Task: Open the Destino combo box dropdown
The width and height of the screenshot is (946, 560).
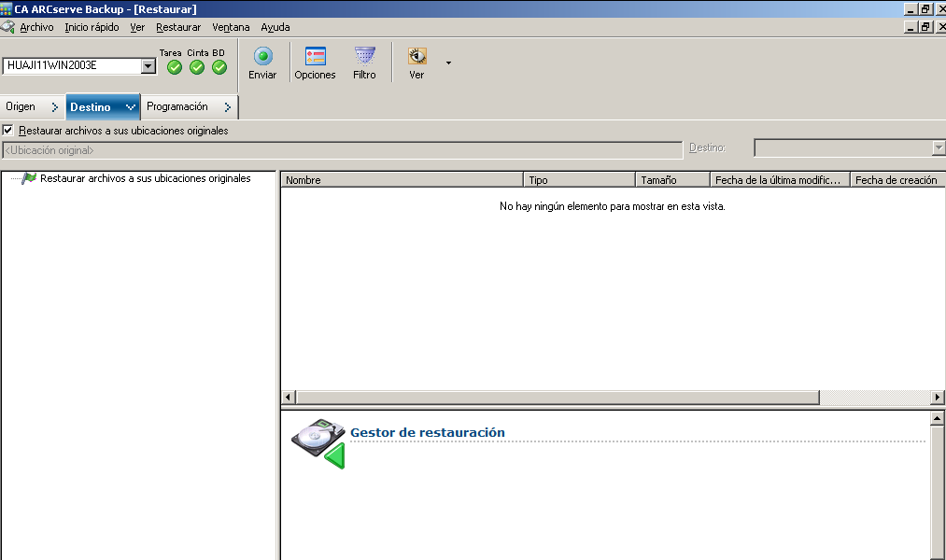Action: tap(938, 148)
